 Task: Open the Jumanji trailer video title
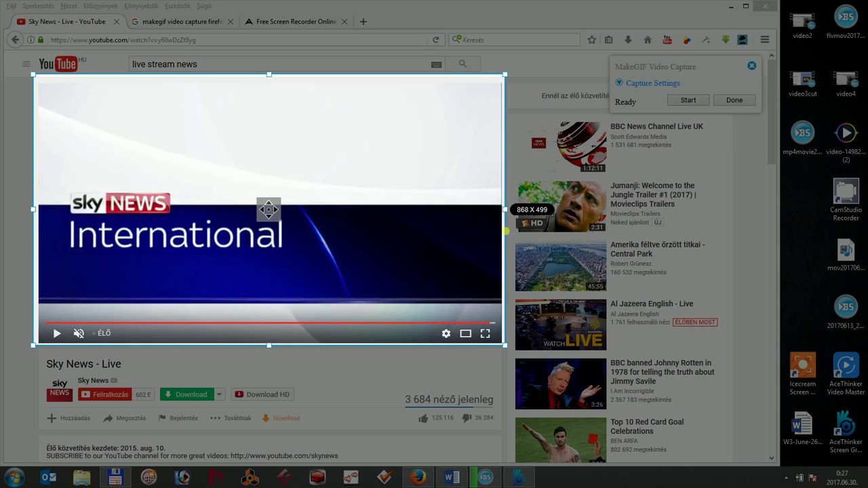pos(652,195)
